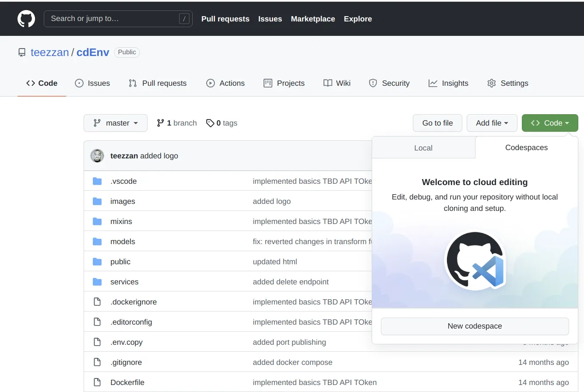Open repository Settings tab

click(508, 83)
